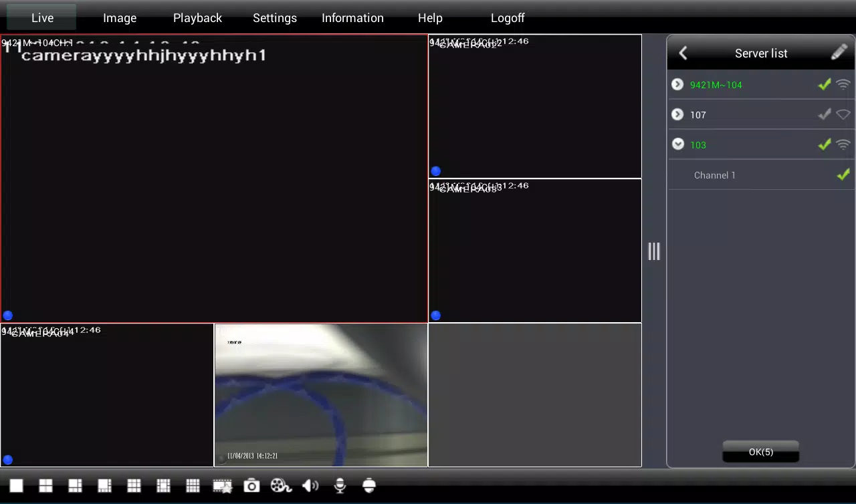Screen dimensions: 856x504
Task: Click the Wi-Fi signal icon for 9421M~104
Action: (x=843, y=85)
